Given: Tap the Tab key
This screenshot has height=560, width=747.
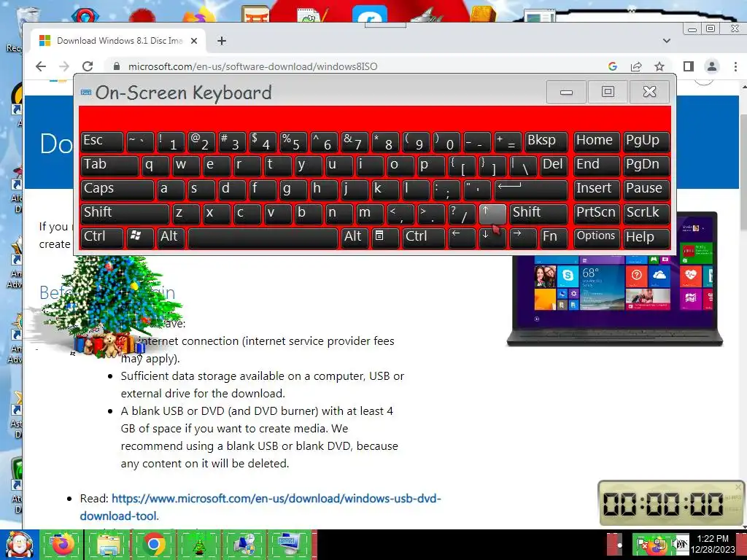Looking at the screenshot, I should click(x=109, y=166).
